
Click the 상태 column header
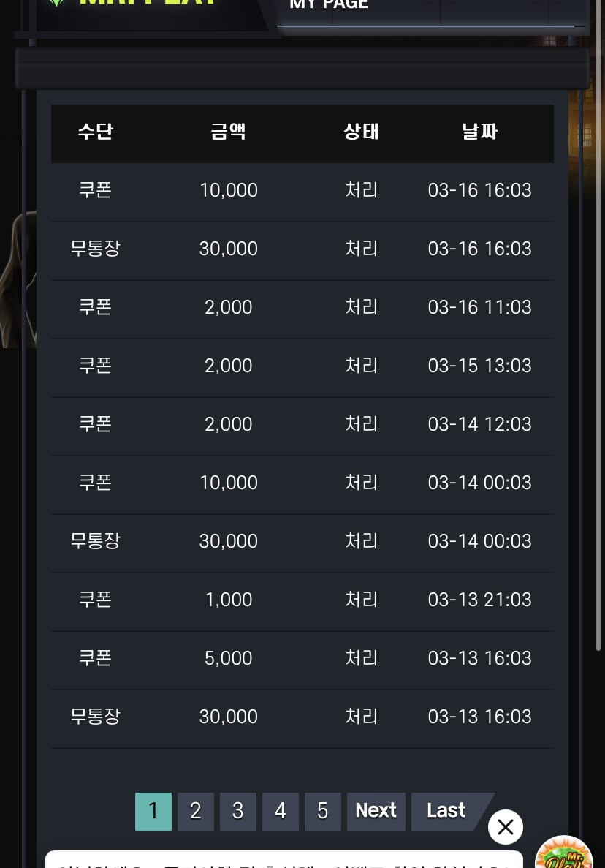pyautogui.click(x=361, y=132)
